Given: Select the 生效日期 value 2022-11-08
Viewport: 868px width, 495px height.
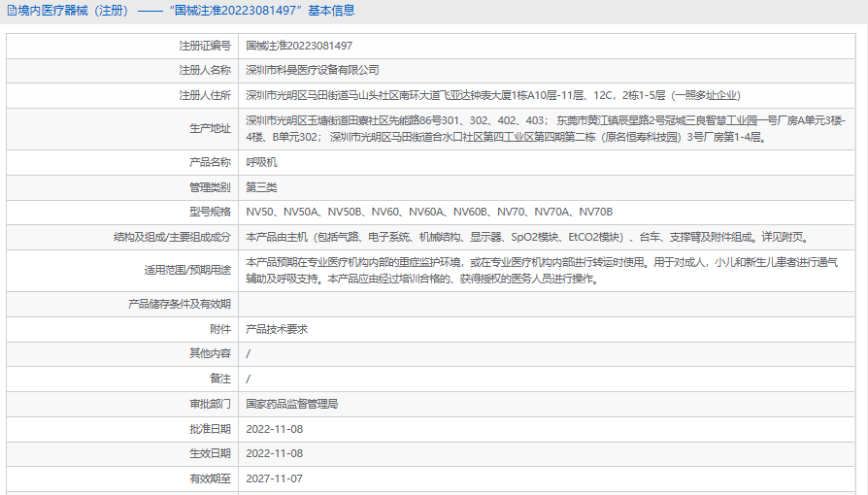Looking at the screenshot, I should 275,453.
